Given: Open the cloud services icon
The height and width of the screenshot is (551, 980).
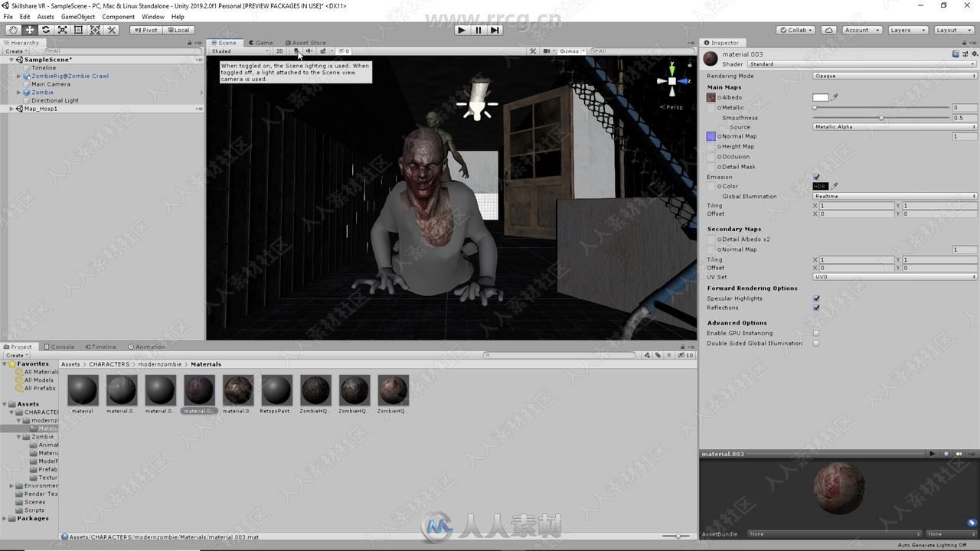Looking at the screenshot, I should pos(828,30).
